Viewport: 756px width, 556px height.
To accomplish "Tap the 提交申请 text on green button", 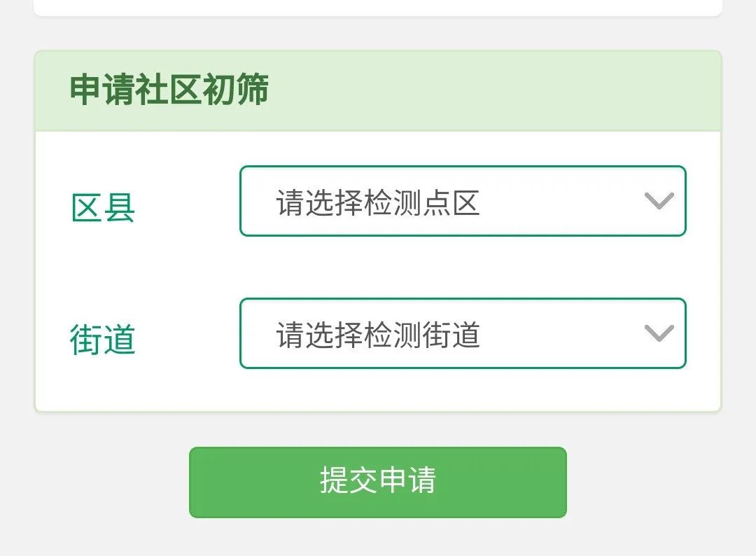I will click(377, 480).
